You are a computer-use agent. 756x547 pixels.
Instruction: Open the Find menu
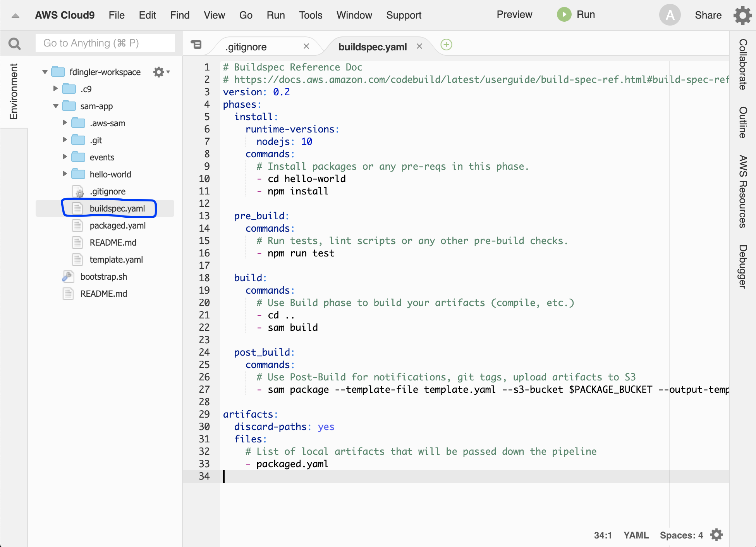click(x=180, y=15)
